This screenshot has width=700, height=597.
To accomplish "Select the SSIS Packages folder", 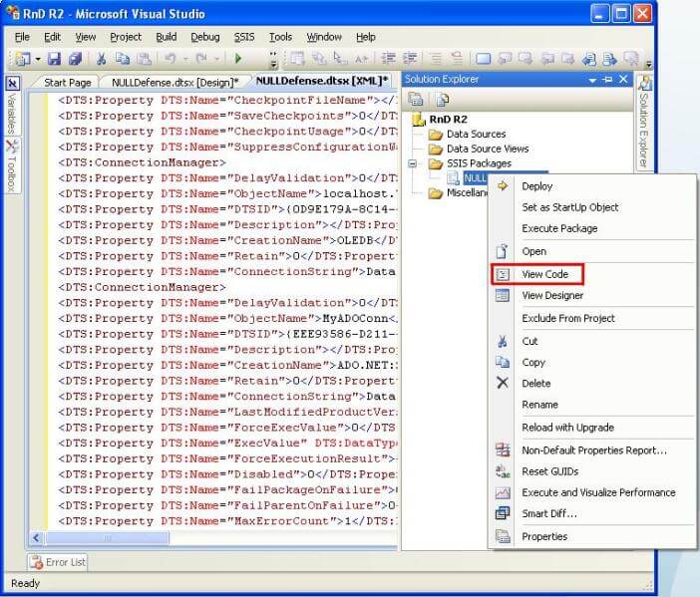I will tap(479, 163).
